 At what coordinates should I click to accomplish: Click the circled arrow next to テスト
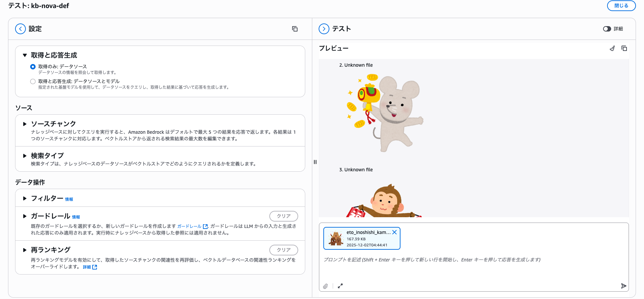click(x=324, y=29)
